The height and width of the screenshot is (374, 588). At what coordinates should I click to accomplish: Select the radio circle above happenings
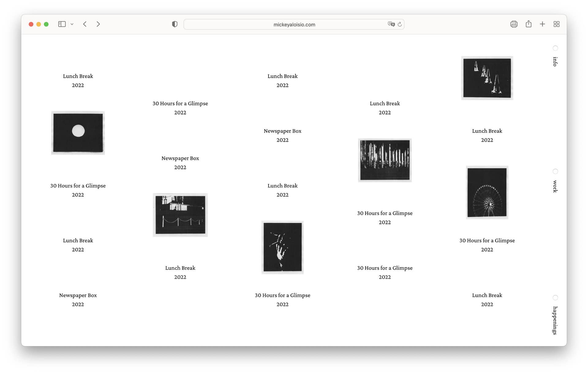(x=555, y=298)
